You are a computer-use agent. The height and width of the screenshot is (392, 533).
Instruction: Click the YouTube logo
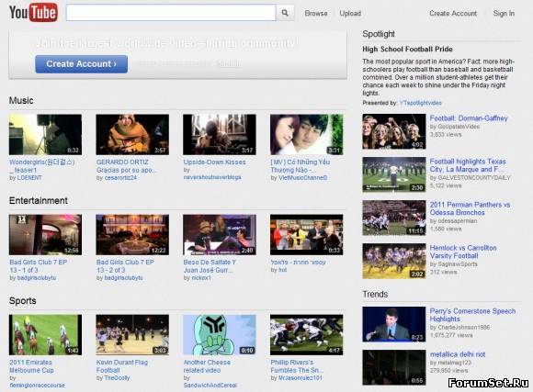pyautogui.click(x=33, y=12)
